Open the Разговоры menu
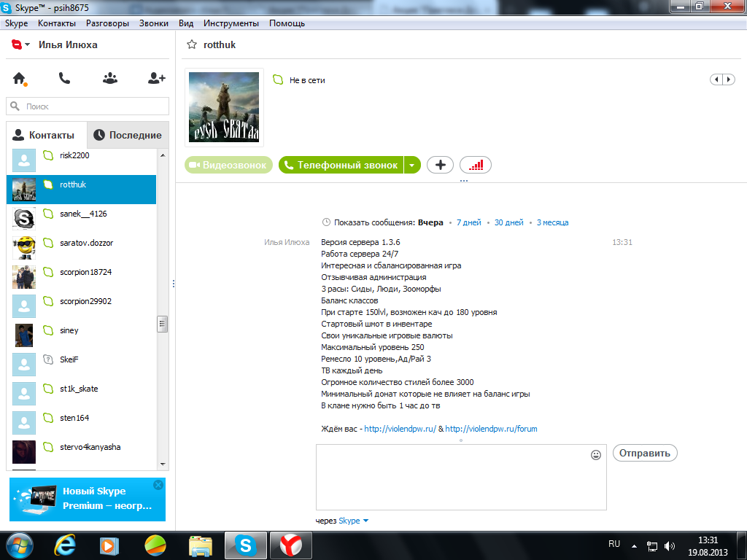 tap(108, 23)
